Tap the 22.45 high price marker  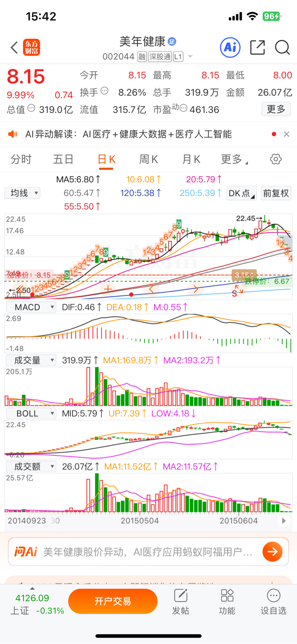click(249, 218)
